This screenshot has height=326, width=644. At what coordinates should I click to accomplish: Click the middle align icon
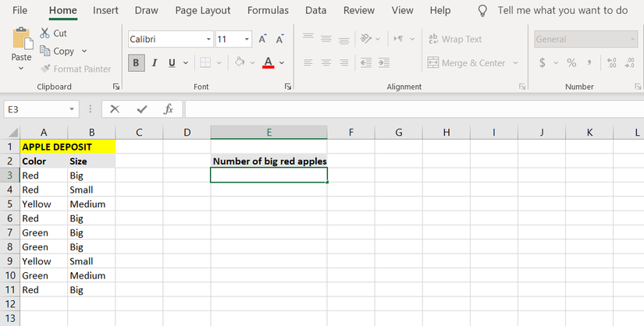click(x=326, y=38)
